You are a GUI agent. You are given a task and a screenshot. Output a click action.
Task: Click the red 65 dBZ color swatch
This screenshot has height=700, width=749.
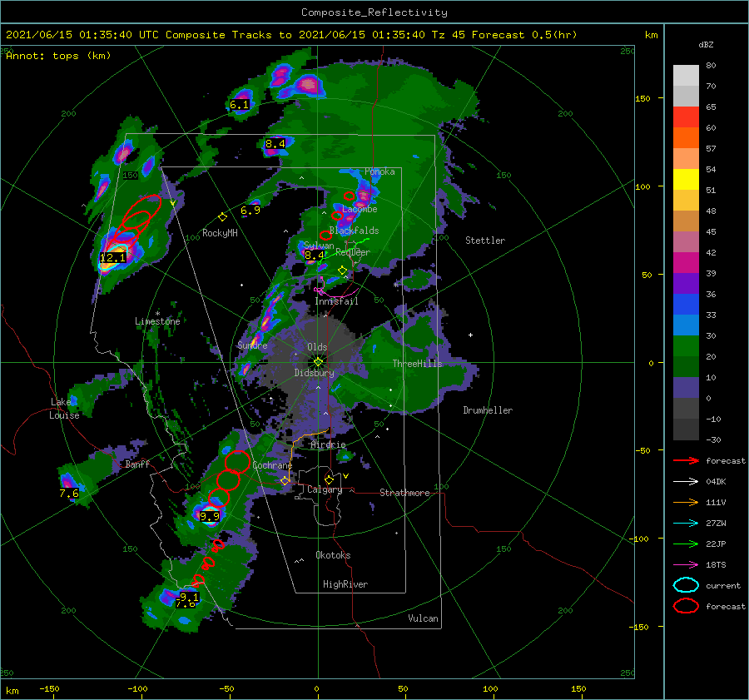coord(686,117)
